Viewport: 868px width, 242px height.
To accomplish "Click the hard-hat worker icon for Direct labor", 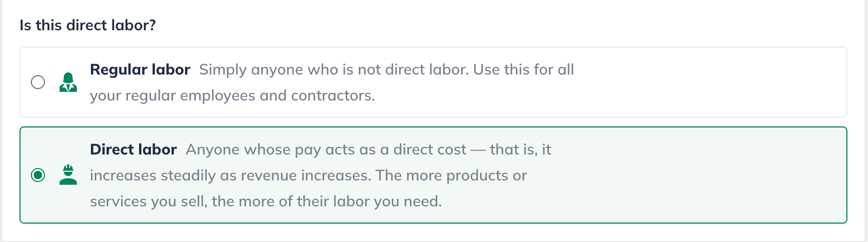I will pos(68,175).
